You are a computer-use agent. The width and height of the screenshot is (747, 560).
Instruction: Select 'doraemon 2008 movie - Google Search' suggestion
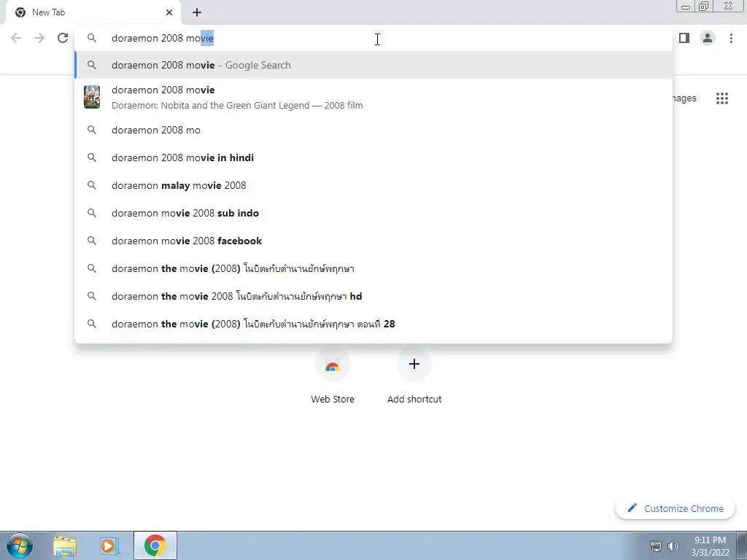tap(373, 65)
